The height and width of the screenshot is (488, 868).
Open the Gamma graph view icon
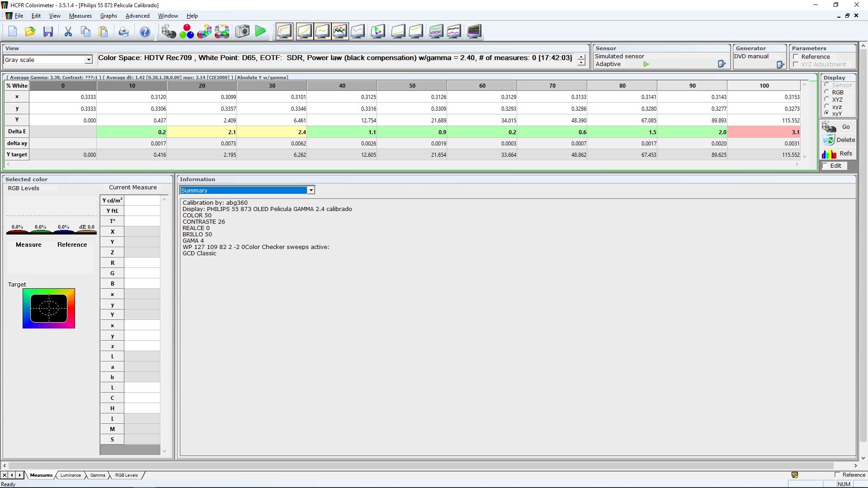(x=322, y=31)
